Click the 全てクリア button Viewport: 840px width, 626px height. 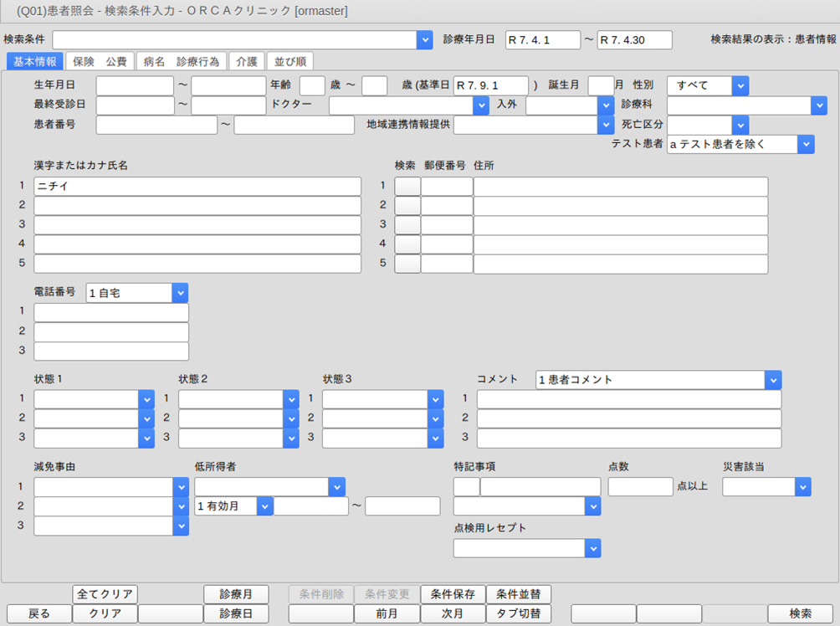(105, 594)
